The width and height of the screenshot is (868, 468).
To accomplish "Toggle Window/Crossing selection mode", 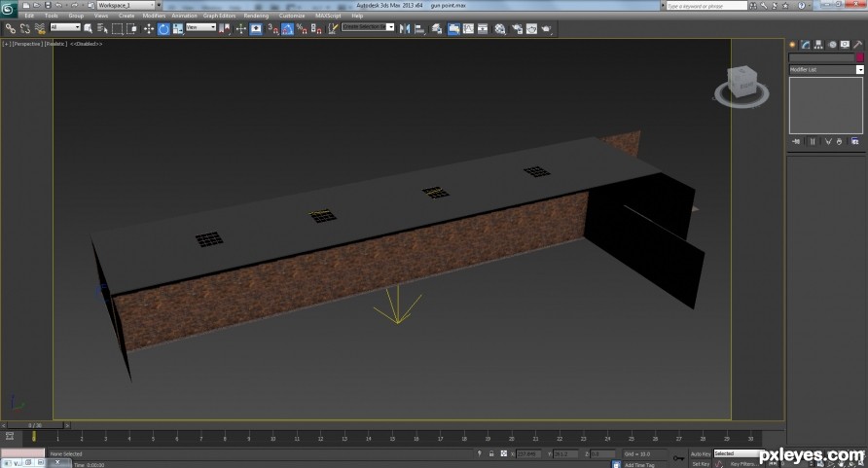I will tap(131, 29).
